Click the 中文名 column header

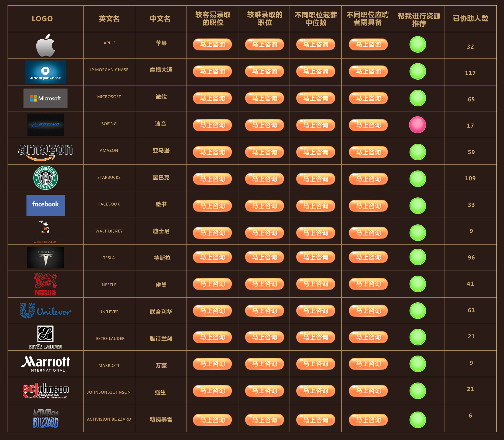(x=160, y=19)
